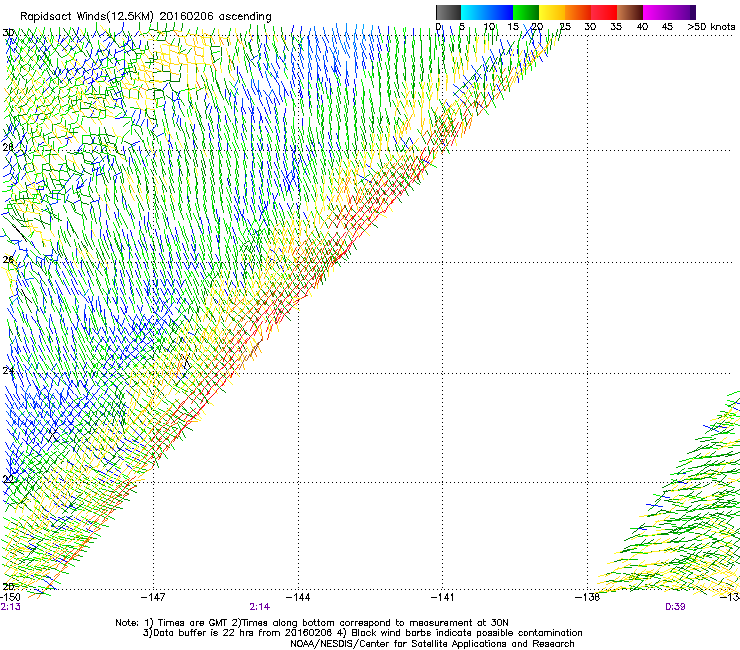
Task: Click the 2:14 time stamp
Action: pyautogui.click(x=260, y=607)
